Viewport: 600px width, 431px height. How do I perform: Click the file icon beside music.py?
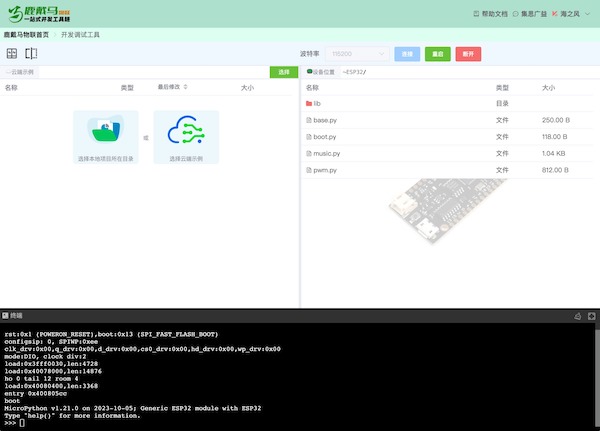[x=308, y=154]
